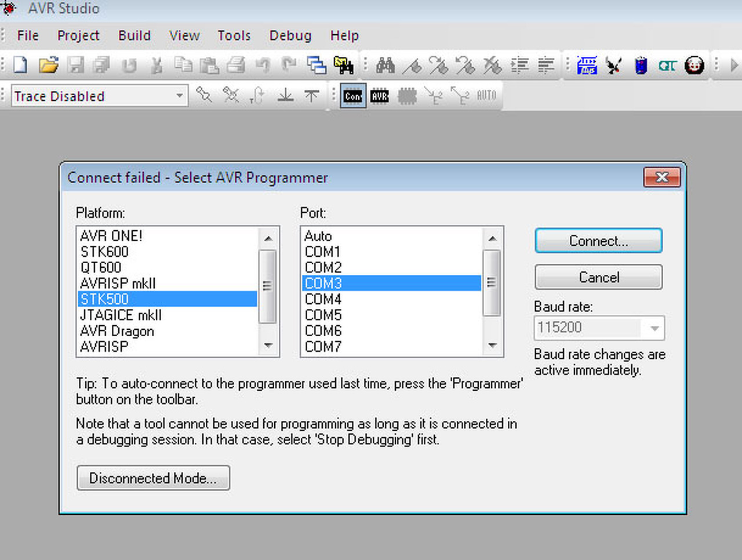Image resolution: width=742 pixels, height=560 pixels.
Task: Open the Help menu
Action: point(344,35)
